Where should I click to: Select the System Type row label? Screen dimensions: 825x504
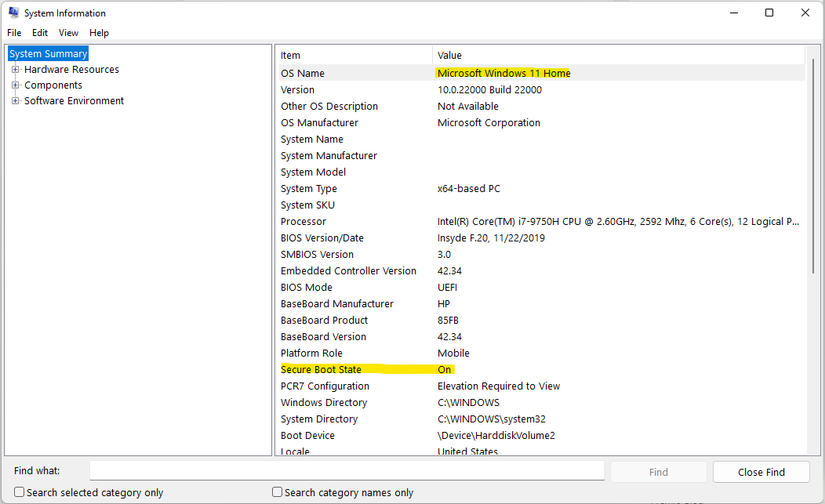pyautogui.click(x=308, y=188)
